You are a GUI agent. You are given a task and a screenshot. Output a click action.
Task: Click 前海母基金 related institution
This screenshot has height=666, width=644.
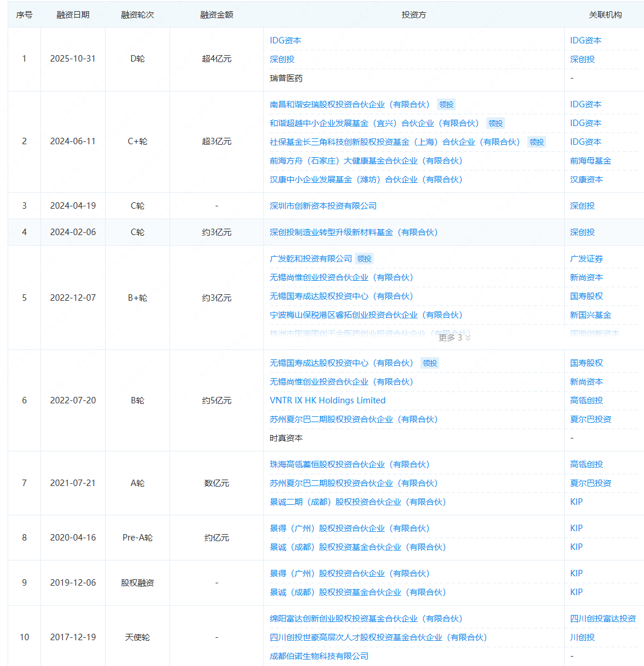point(591,161)
